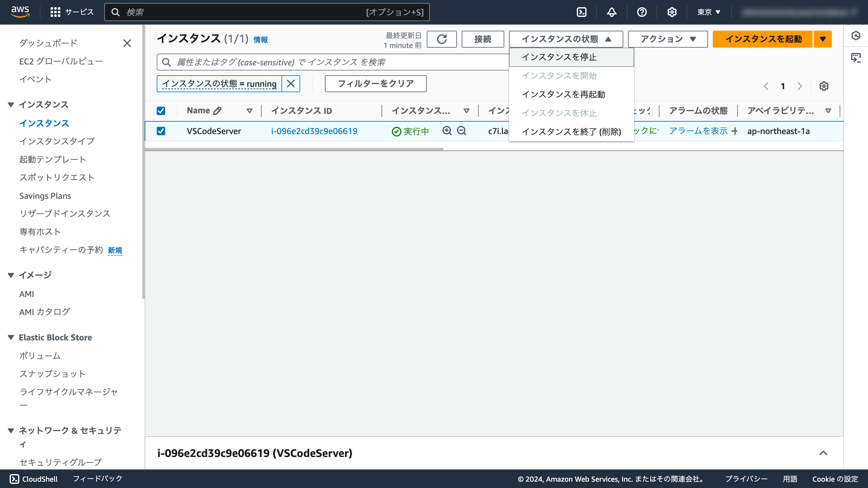Click the pencil edit icon next to Name

tap(217, 111)
